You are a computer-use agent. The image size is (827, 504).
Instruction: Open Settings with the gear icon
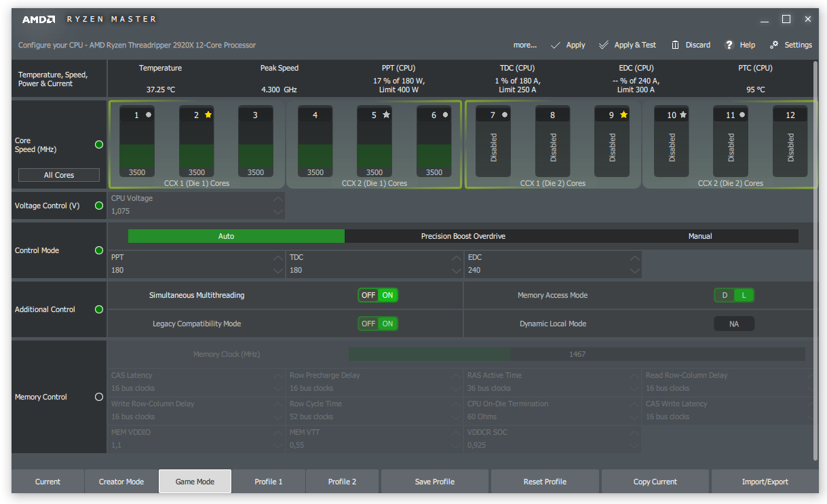pos(774,45)
